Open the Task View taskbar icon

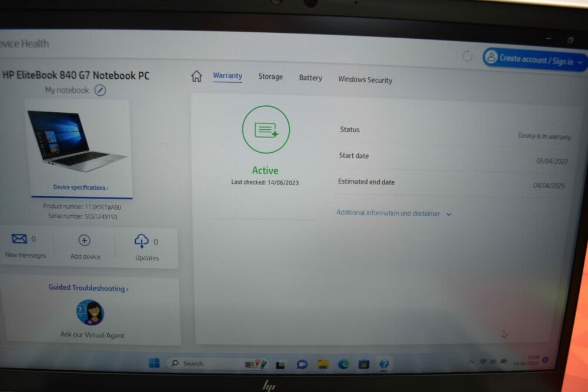(280, 364)
